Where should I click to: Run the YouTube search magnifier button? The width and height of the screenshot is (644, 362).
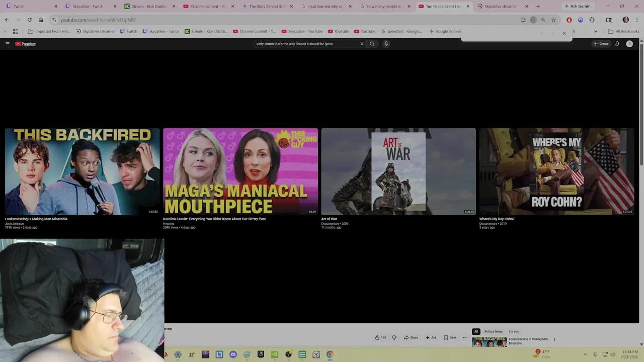point(372,44)
